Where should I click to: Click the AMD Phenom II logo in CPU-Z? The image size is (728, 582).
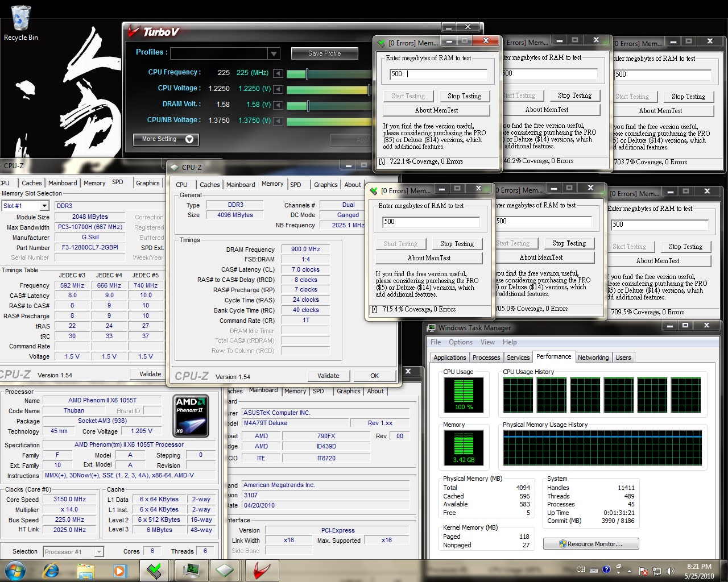pyautogui.click(x=191, y=416)
